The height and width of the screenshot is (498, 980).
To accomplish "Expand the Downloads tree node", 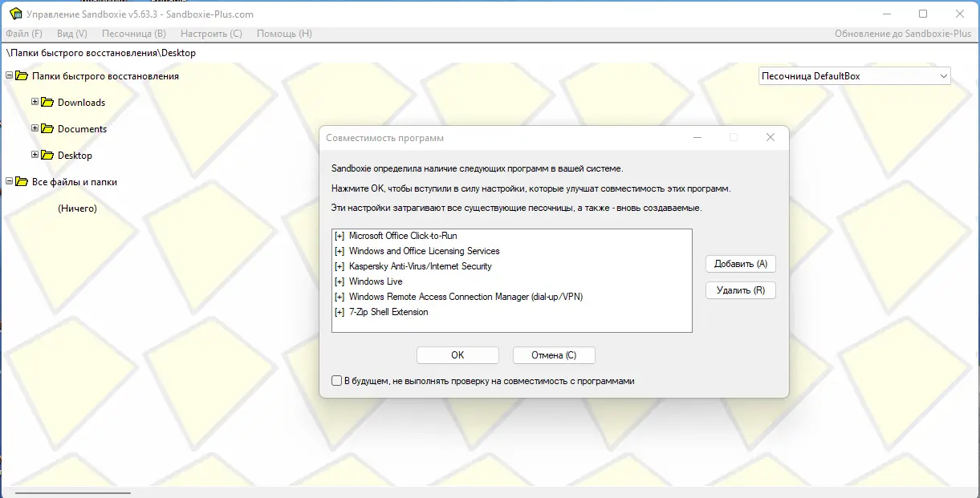I will pyautogui.click(x=35, y=103).
